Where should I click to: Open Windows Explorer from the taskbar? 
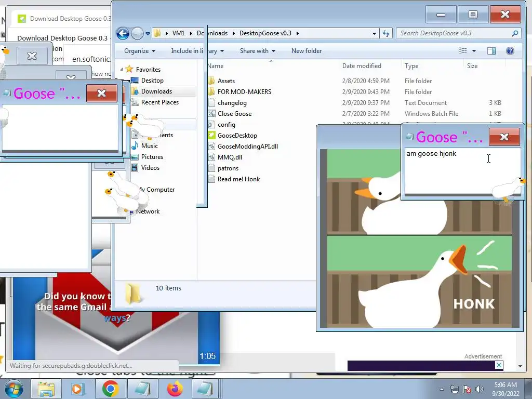tap(46, 389)
